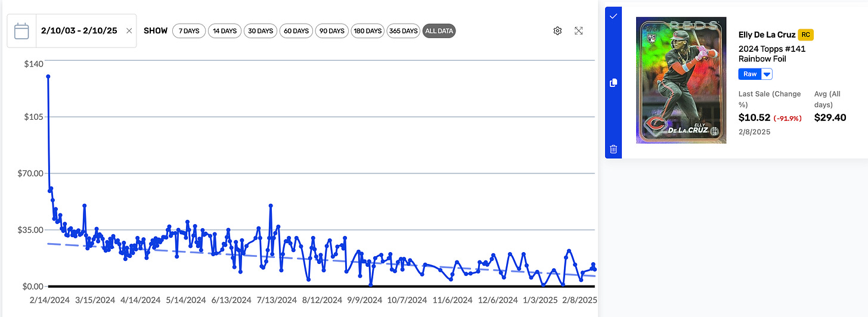Click the Last Sale (Change %) label

[x=770, y=99]
